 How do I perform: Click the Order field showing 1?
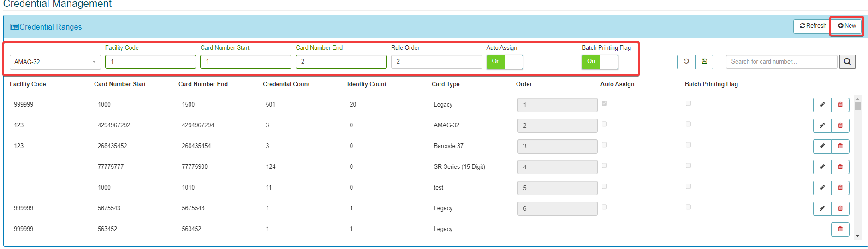pyautogui.click(x=558, y=105)
